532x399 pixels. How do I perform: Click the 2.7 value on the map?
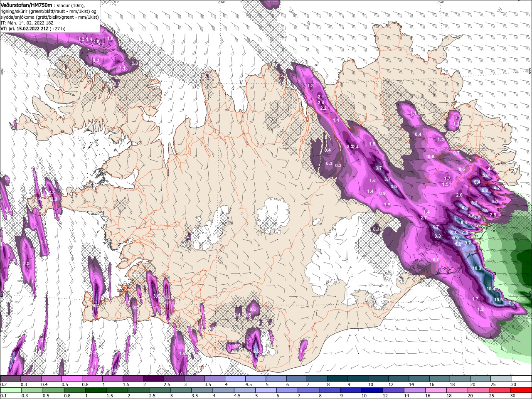click(424, 218)
